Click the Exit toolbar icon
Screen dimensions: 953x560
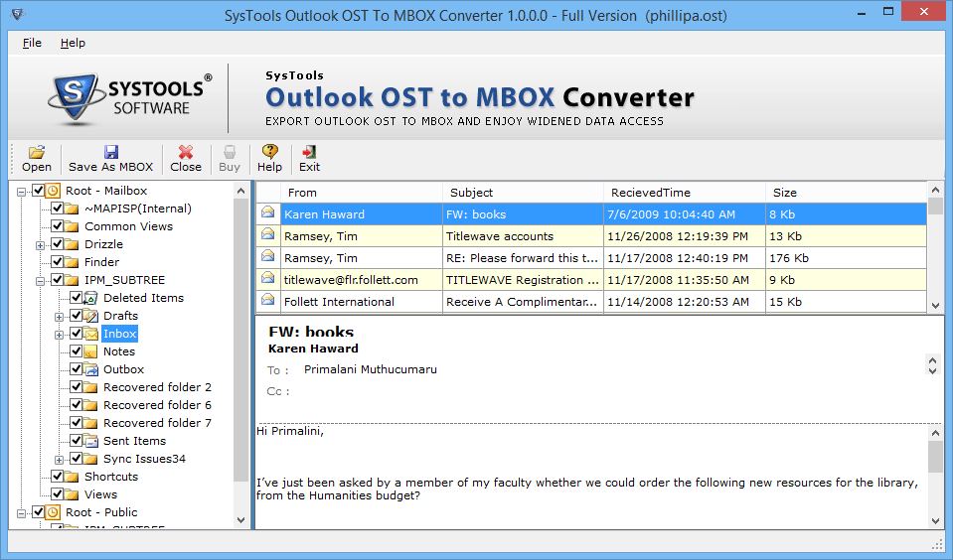click(x=309, y=152)
